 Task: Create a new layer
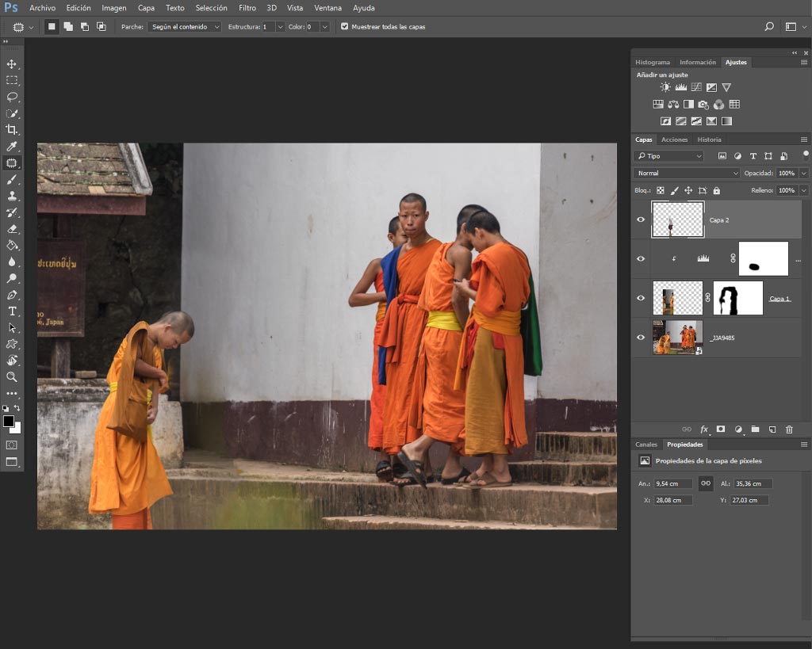coord(772,429)
